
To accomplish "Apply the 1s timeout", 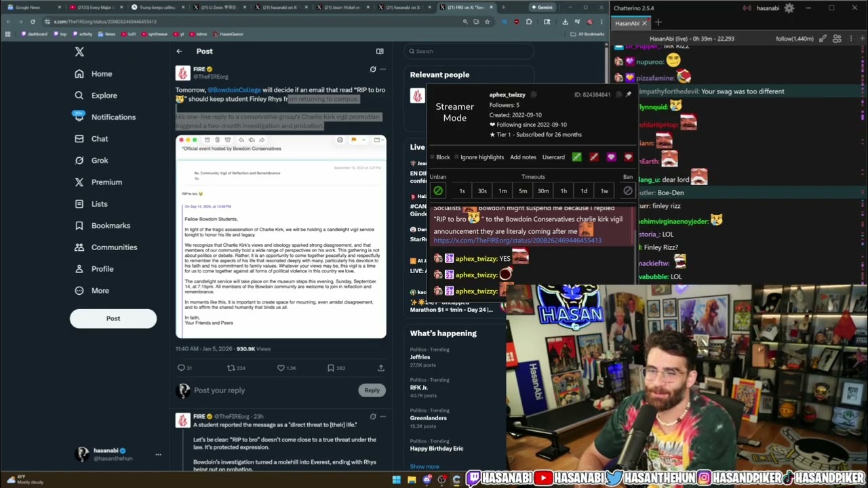I will (x=462, y=191).
